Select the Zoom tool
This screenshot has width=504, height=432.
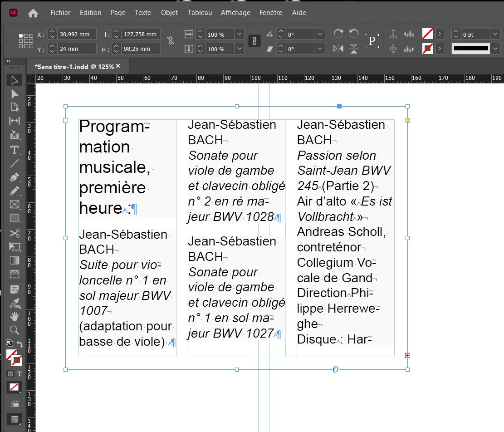pyautogui.click(x=15, y=330)
